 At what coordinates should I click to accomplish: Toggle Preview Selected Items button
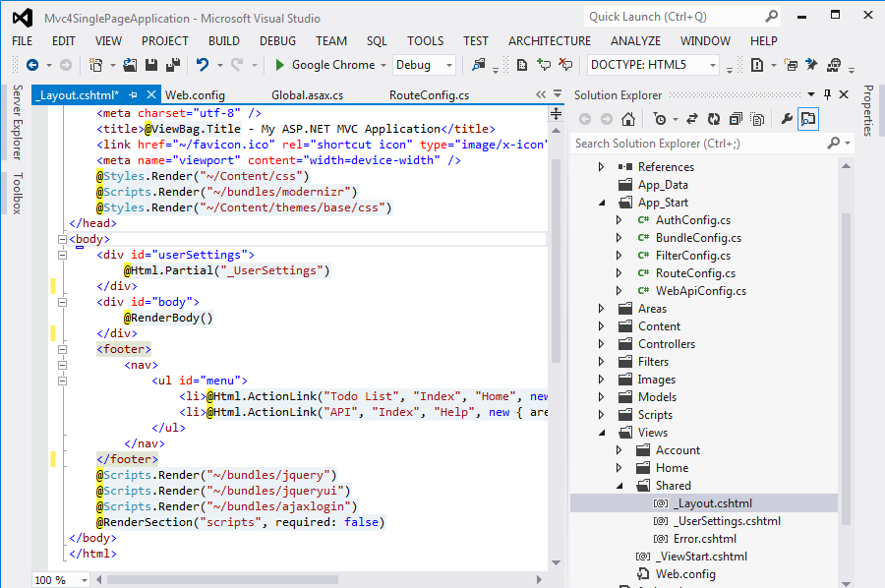(808, 119)
